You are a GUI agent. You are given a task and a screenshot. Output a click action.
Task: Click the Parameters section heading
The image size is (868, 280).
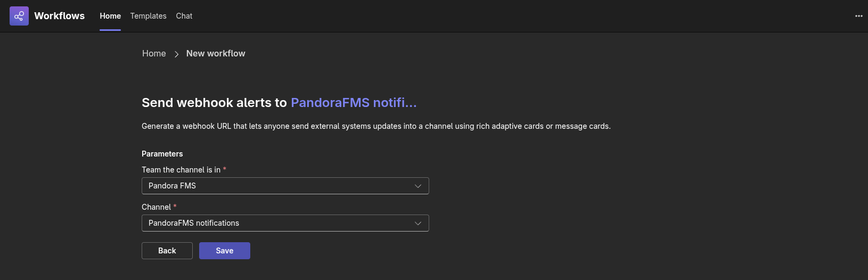coord(162,154)
